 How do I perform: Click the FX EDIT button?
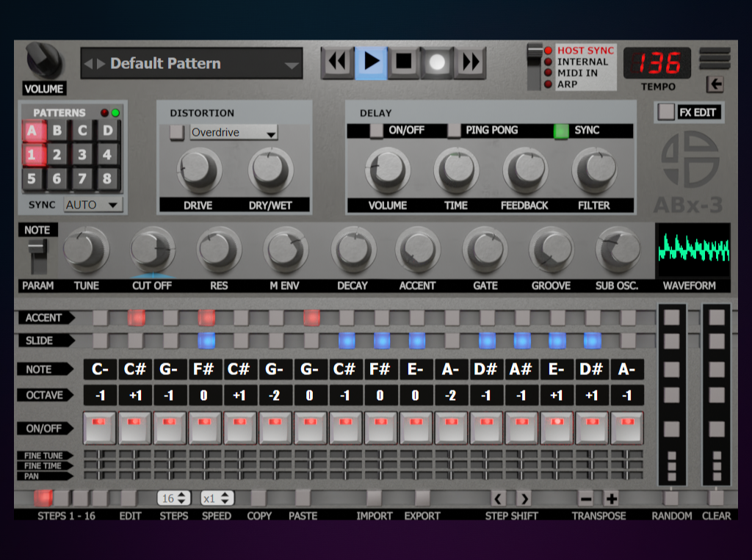point(689,112)
